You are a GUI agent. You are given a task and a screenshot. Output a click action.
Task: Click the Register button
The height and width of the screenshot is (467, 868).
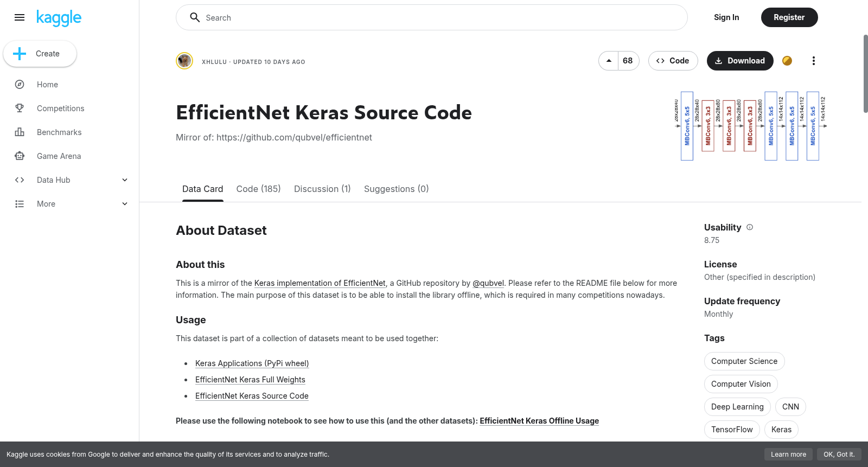[789, 17]
